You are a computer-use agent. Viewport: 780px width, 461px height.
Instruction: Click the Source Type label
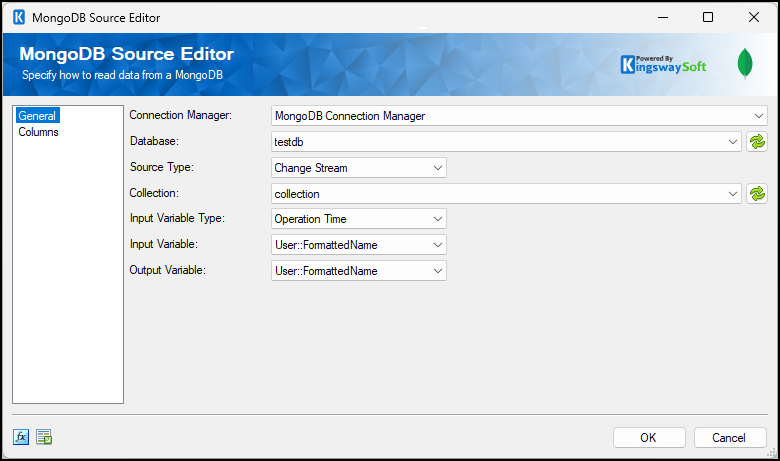pyautogui.click(x=162, y=167)
